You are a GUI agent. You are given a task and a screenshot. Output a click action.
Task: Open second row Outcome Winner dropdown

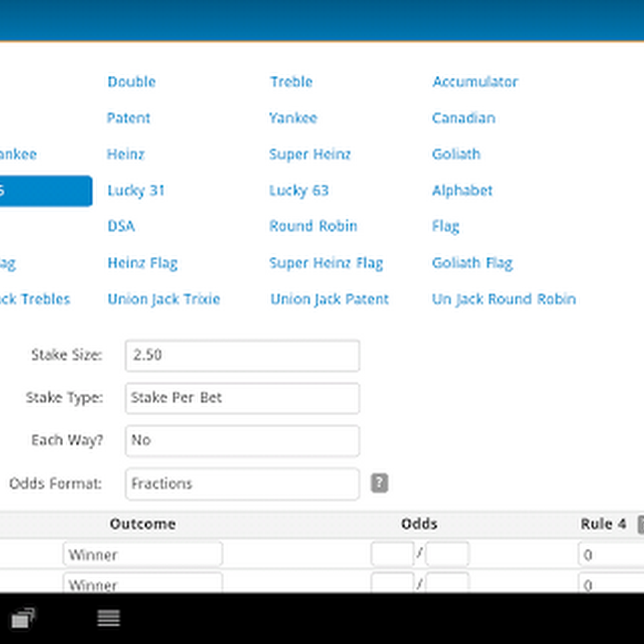pyautogui.click(x=143, y=582)
